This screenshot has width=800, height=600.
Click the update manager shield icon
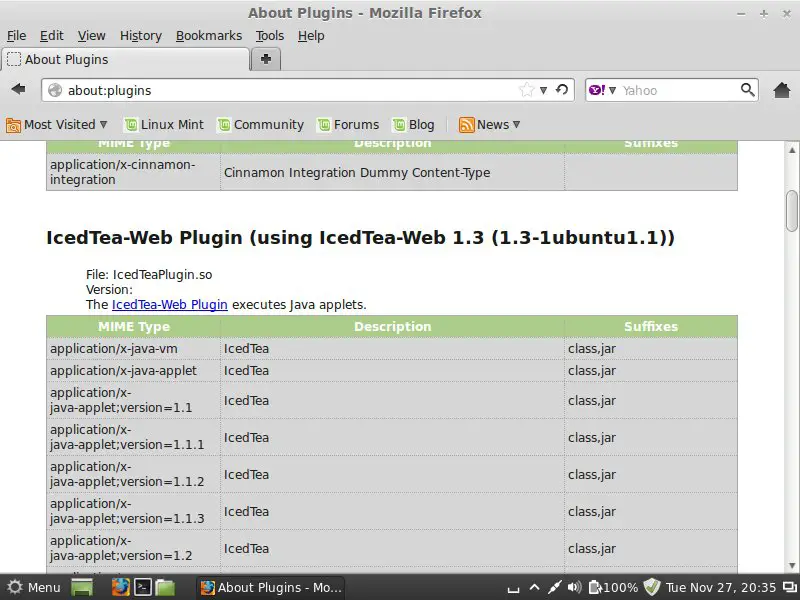652,587
